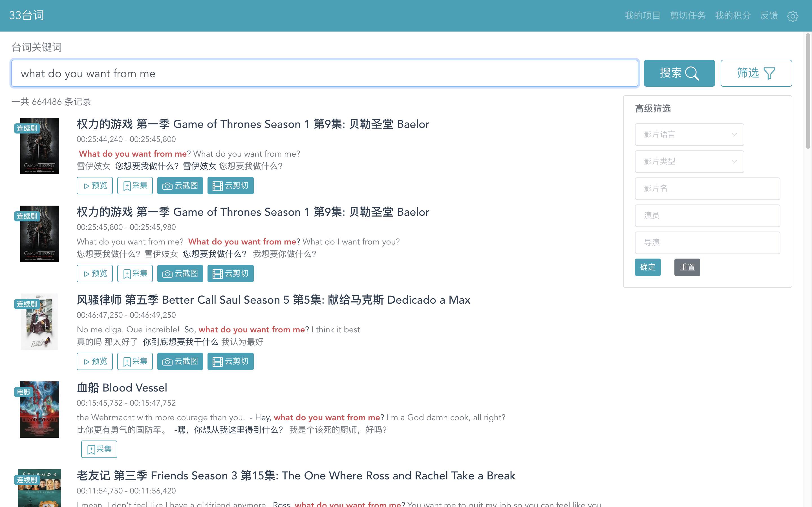Viewport: 812px width, 507px height.
Task: Open the Friends Season 3 episode title link
Action: 295,475
